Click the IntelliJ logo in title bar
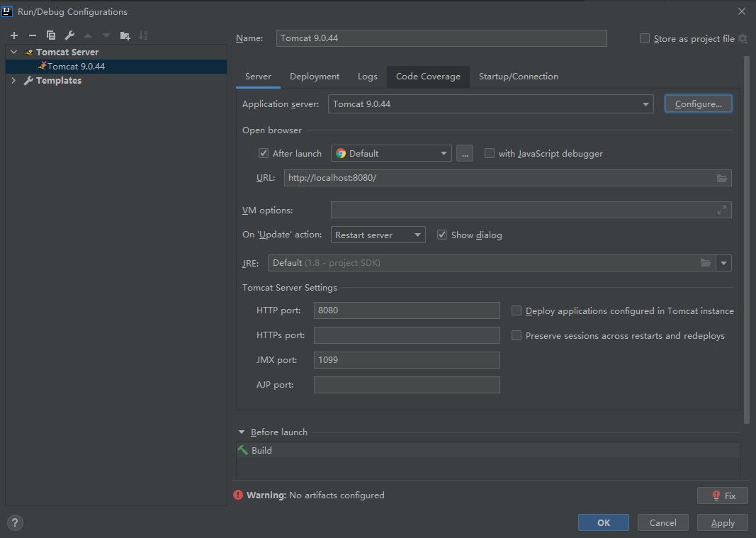 [7, 11]
